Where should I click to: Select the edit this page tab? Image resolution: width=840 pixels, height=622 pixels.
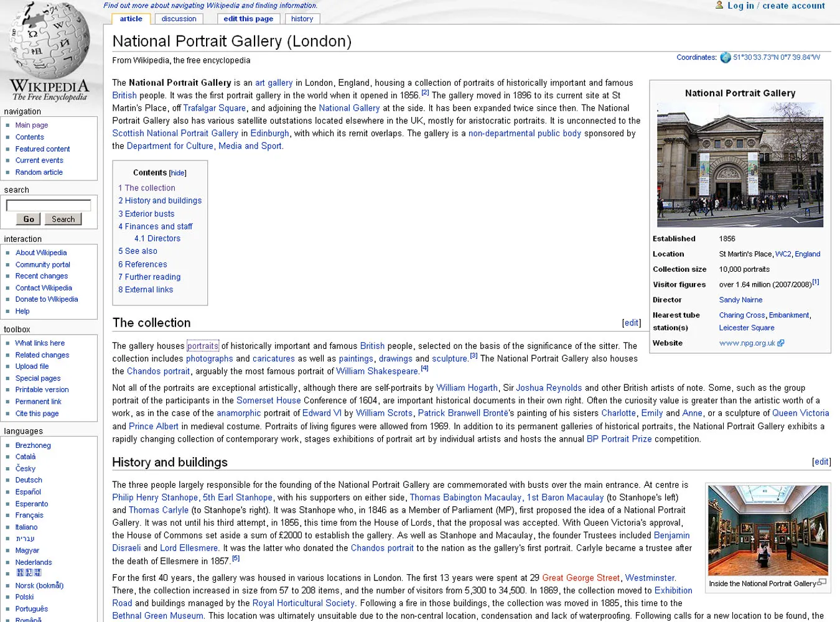248,19
